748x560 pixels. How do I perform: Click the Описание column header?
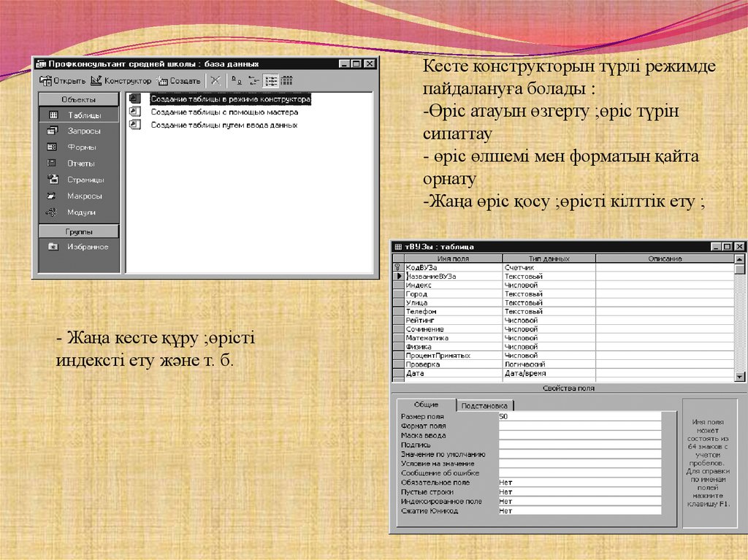pos(665,258)
